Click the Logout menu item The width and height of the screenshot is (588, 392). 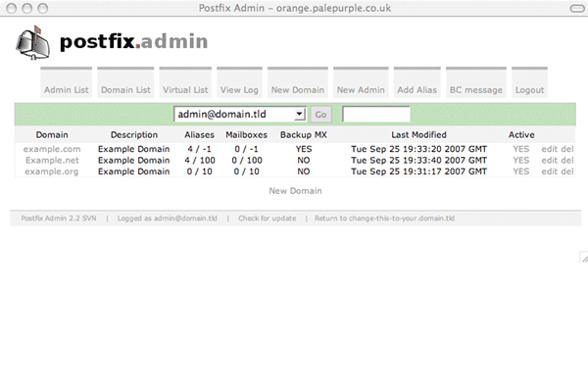529,89
